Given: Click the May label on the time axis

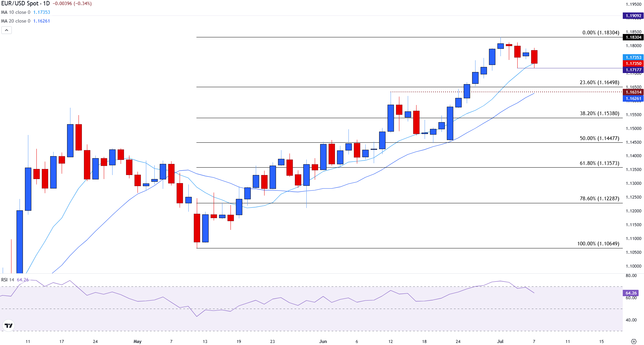Looking at the screenshot, I should pos(137,341).
